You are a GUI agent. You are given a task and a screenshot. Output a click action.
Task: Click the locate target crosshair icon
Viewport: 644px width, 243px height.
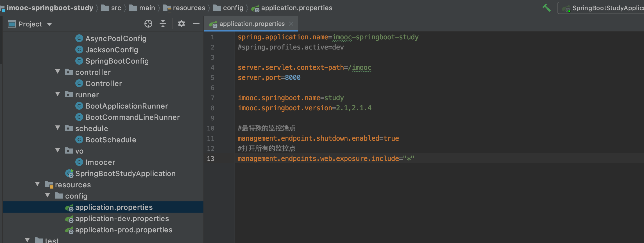(x=148, y=24)
